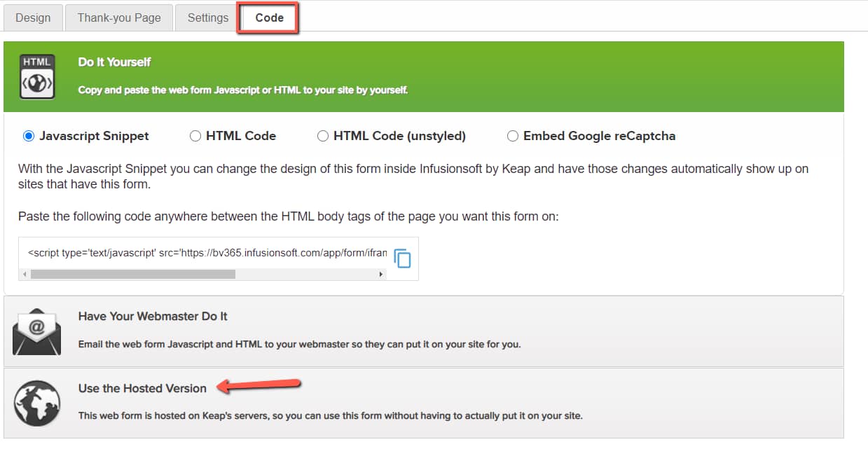Click the HTML Do It Yourself icon

(x=37, y=76)
